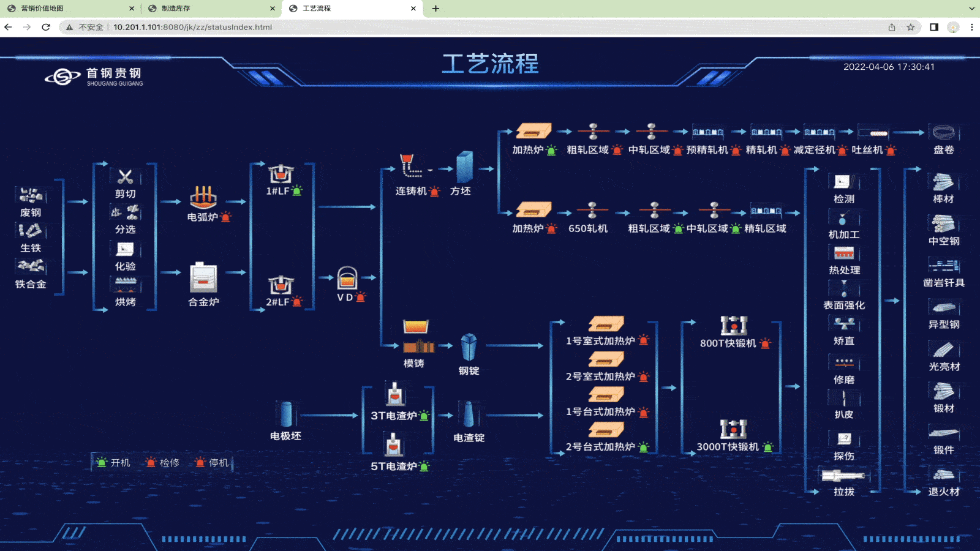
Task: Open the 探伤 flaw detection icon
Action: tap(844, 439)
